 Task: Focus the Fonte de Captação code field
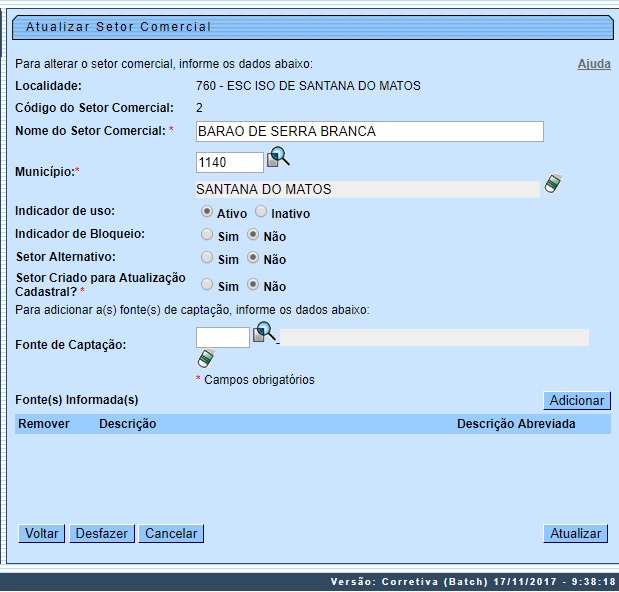[x=222, y=338]
